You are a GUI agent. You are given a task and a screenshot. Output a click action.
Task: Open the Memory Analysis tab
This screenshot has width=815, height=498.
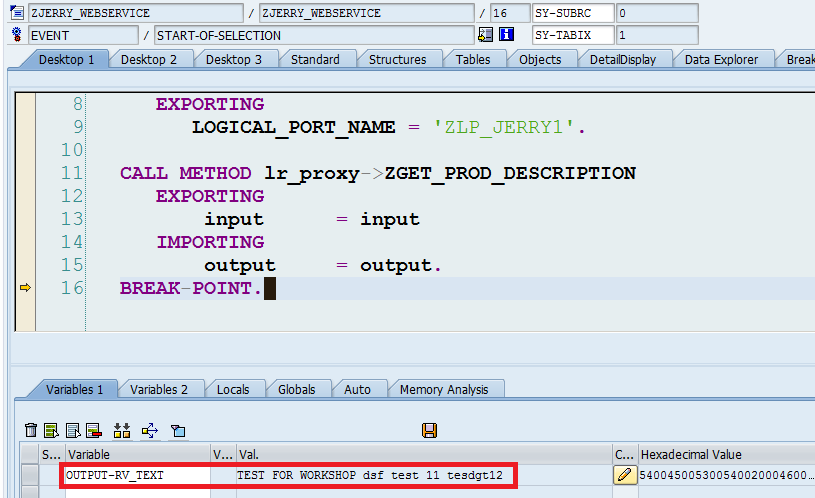444,389
